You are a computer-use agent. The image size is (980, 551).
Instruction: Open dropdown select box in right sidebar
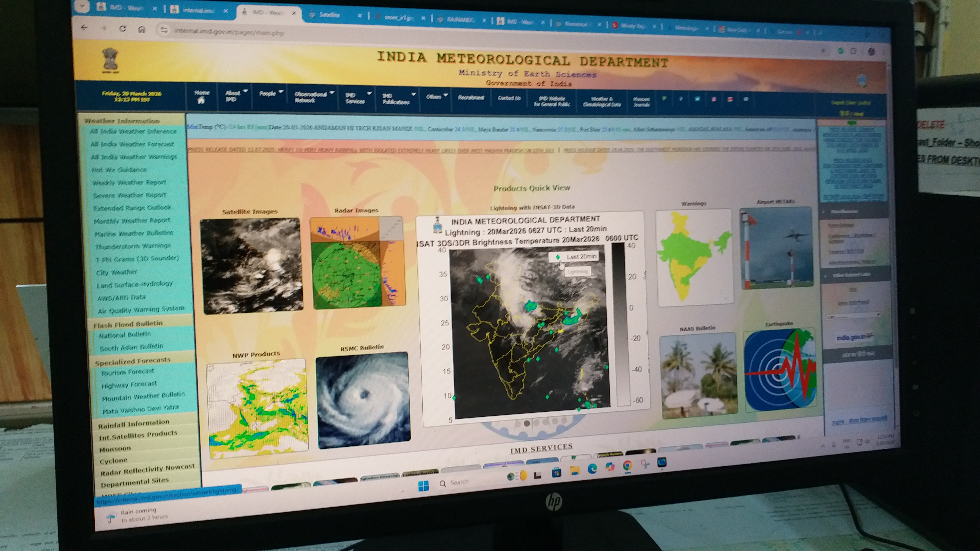pos(853,316)
